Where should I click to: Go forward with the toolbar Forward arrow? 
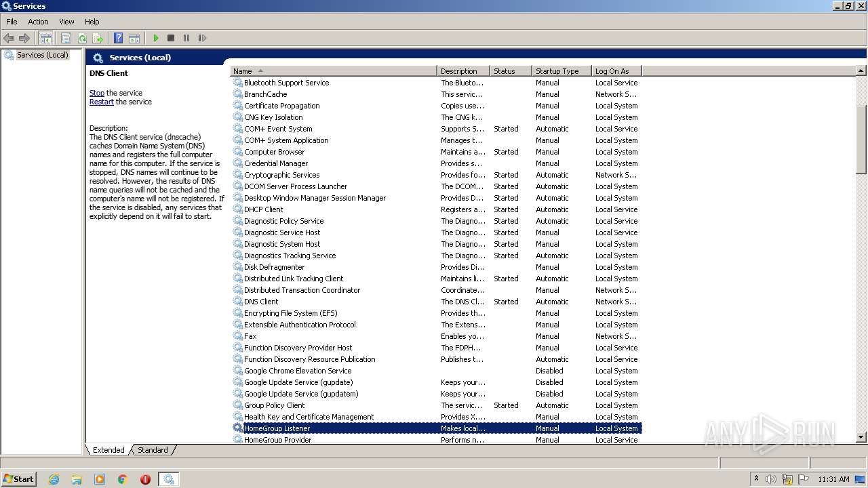(24, 38)
